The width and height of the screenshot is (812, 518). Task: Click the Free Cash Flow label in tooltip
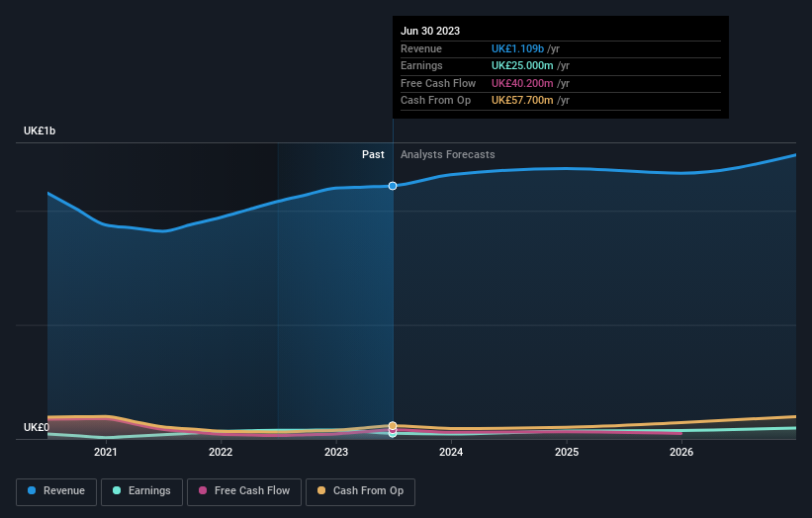438,83
